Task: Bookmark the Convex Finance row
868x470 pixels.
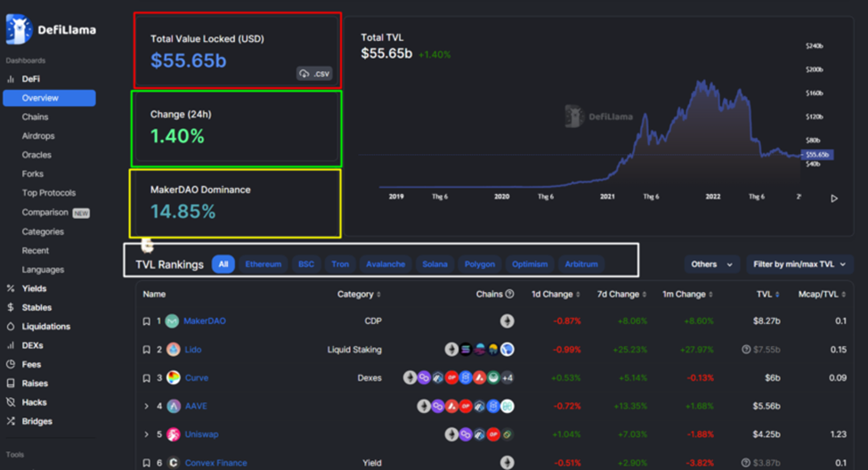Action: point(146,463)
